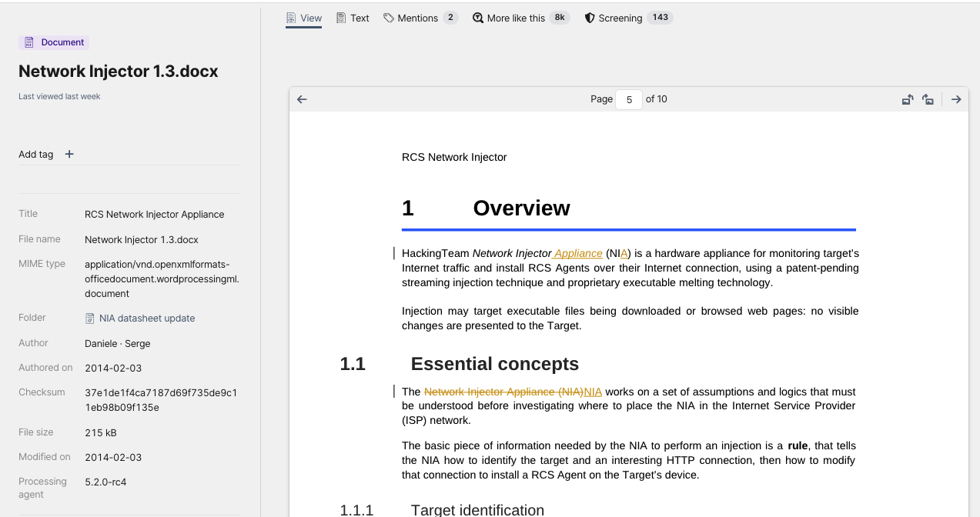
Task: Show the More like this tab
Action: 521,18
